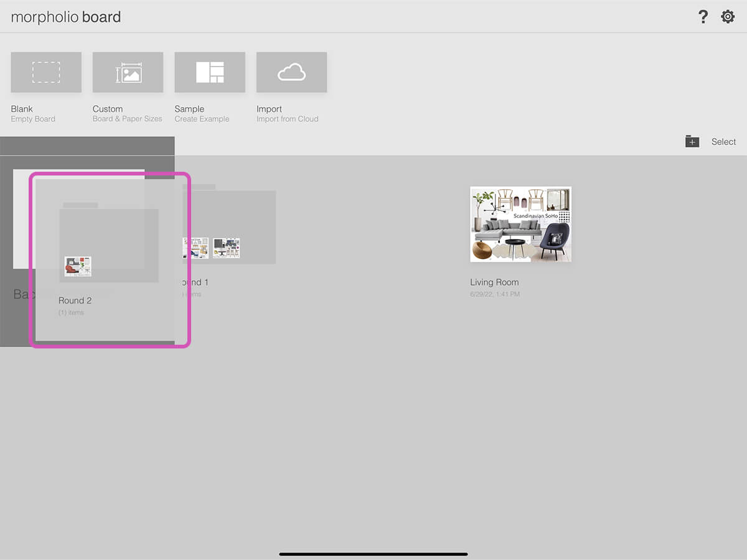Open the Living Room board thumbnail
747x560 pixels.
tap(520, 224)
